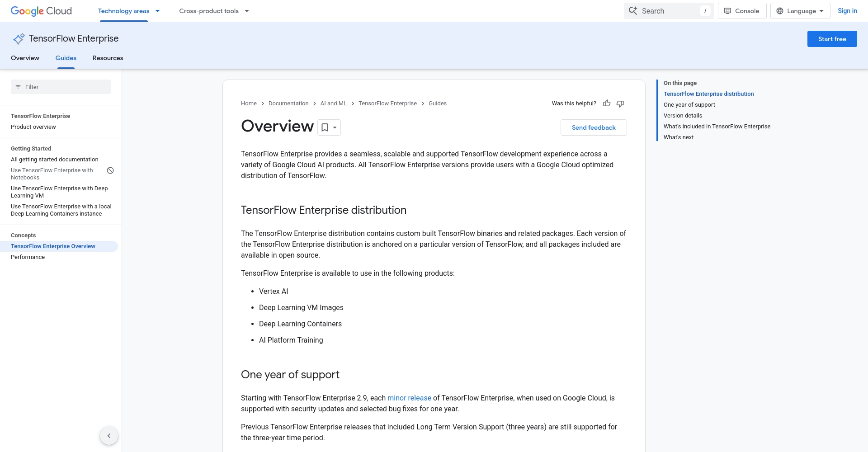Collapse the left navigation sidebar
This screenshot has height=452, width=868.
(x=109, y=436)
